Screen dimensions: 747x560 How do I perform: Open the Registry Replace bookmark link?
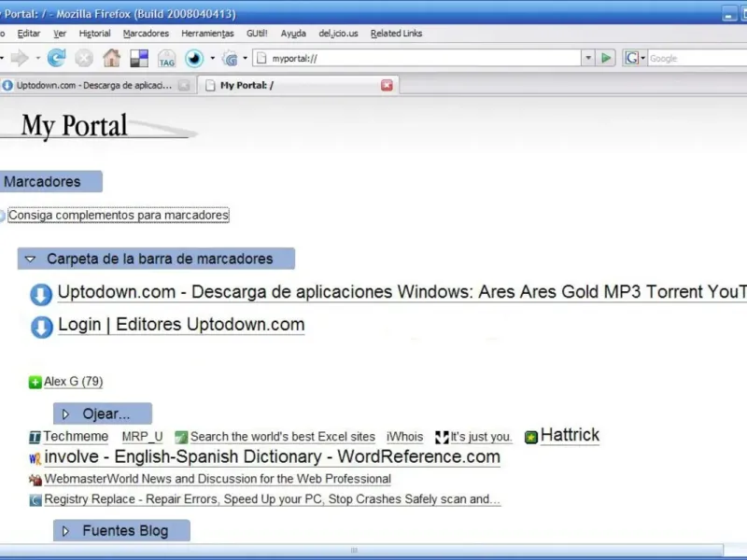272,499
